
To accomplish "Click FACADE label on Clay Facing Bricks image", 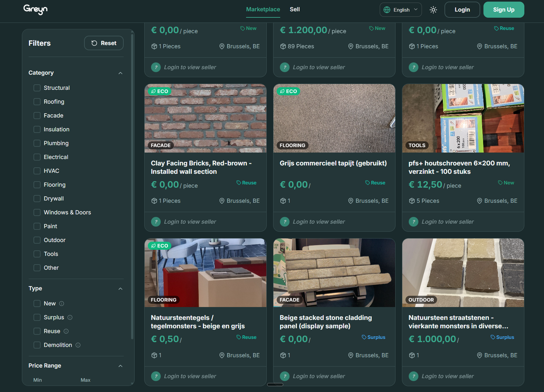I will click(x=161, y=145).
